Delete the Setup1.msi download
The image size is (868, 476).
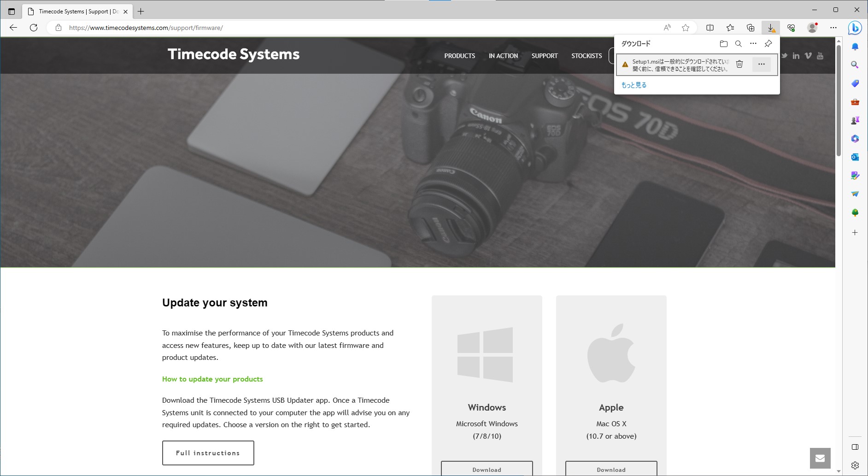[739, 65]
